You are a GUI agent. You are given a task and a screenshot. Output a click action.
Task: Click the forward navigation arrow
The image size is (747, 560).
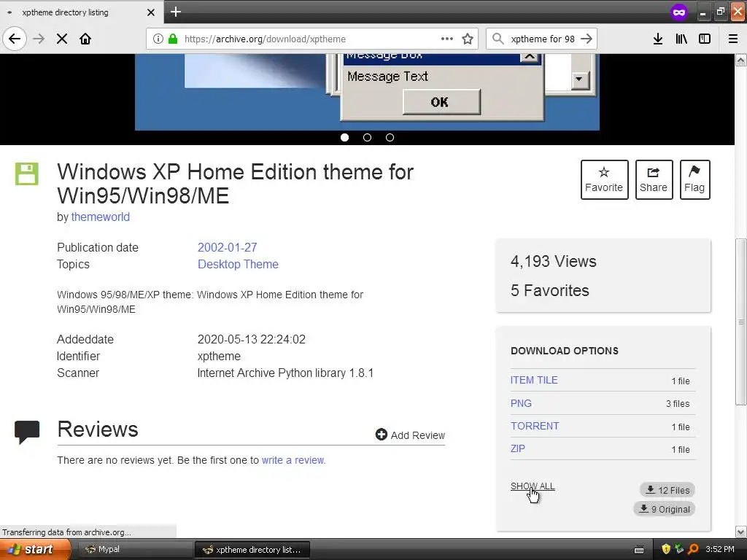[39, 39]
